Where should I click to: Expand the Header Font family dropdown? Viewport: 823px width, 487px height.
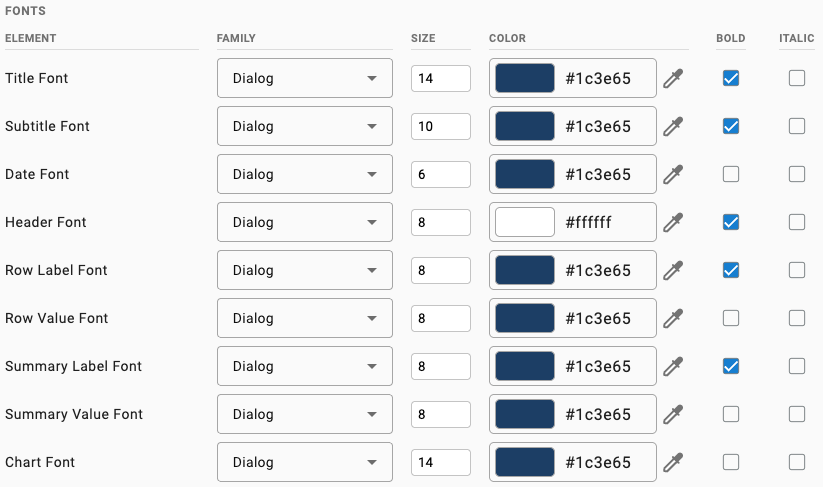[305, 223]
